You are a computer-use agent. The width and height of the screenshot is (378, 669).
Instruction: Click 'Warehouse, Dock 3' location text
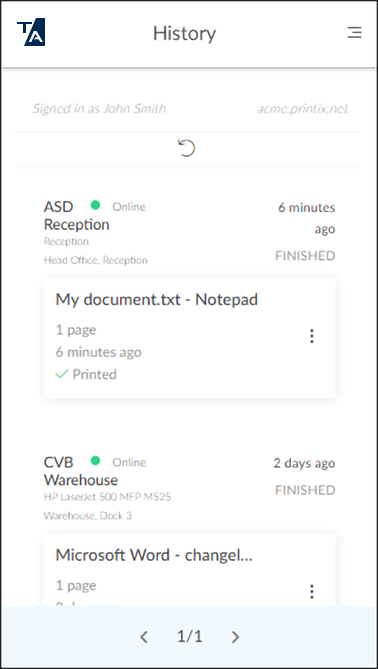coord(88,516)
